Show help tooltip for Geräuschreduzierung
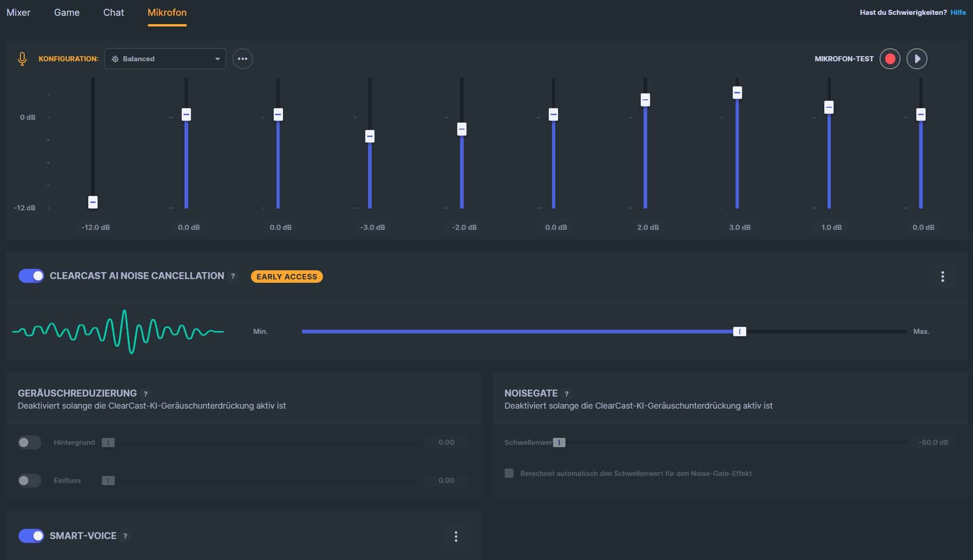The image size is (973, 560). coord(145,394)
